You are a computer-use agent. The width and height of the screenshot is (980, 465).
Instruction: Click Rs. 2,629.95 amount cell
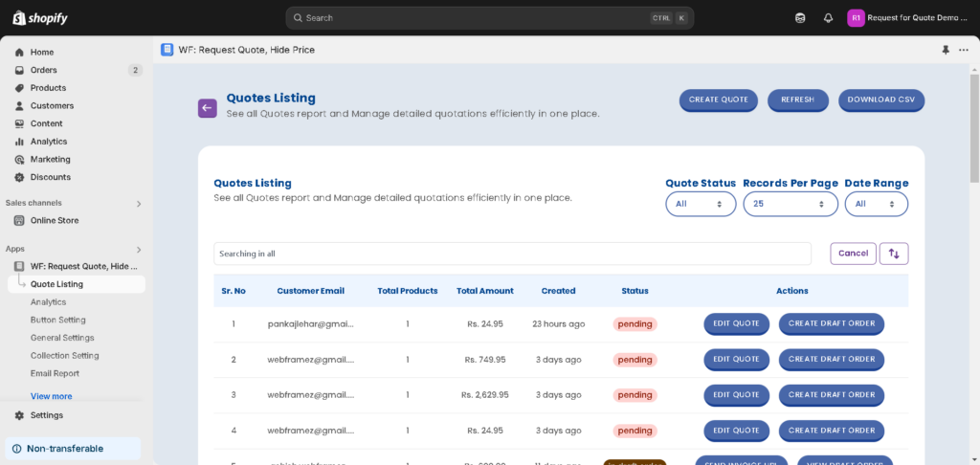click(x=485, y=395)
